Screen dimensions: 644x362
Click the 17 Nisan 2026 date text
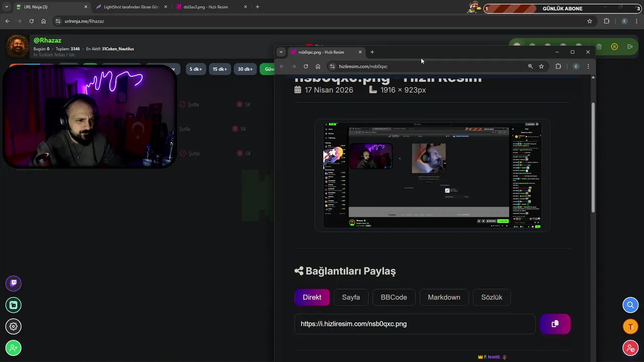(x=329, y=90)
